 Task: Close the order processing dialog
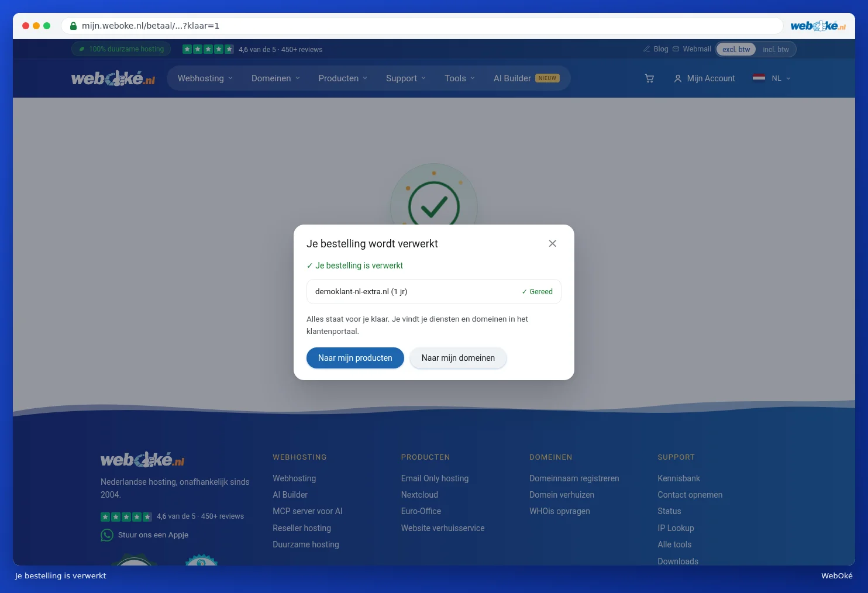(552, 243)
